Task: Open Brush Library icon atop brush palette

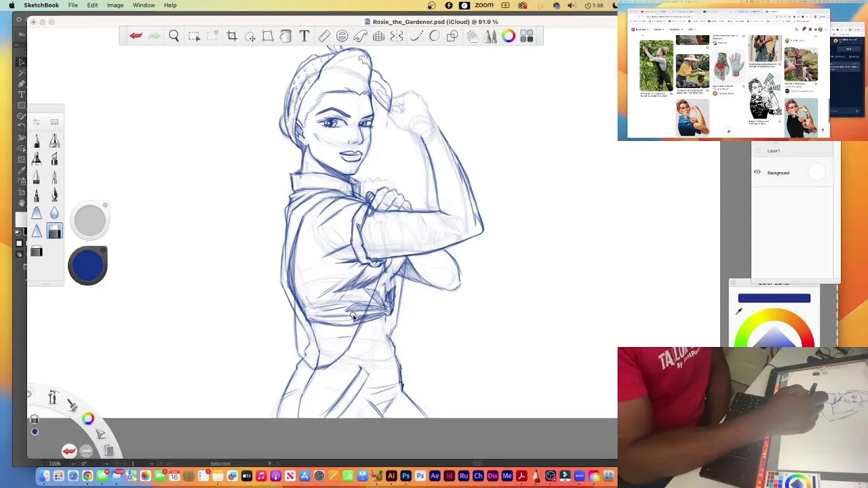Action: point(54,122)
